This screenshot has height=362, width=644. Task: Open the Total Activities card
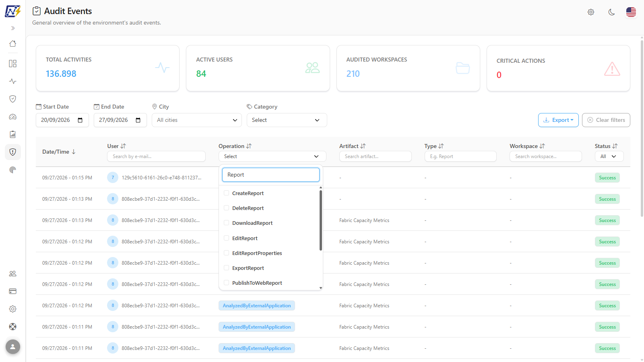coord(107,68)
